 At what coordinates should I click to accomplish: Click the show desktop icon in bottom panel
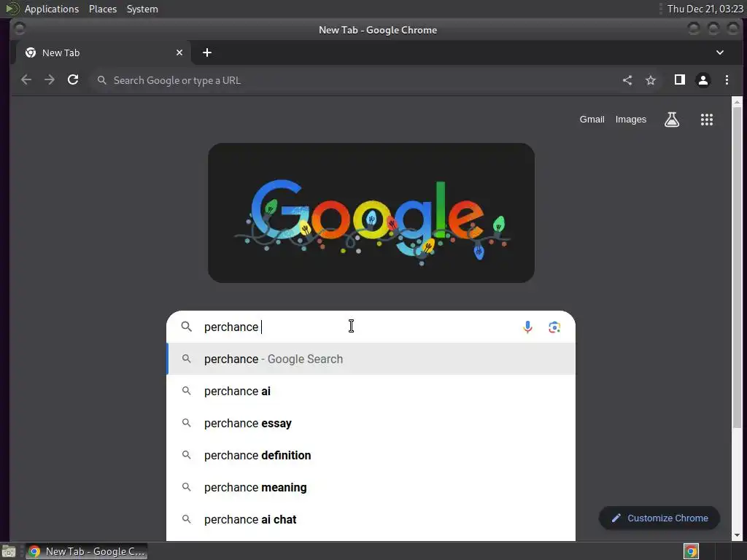point(9,551)
